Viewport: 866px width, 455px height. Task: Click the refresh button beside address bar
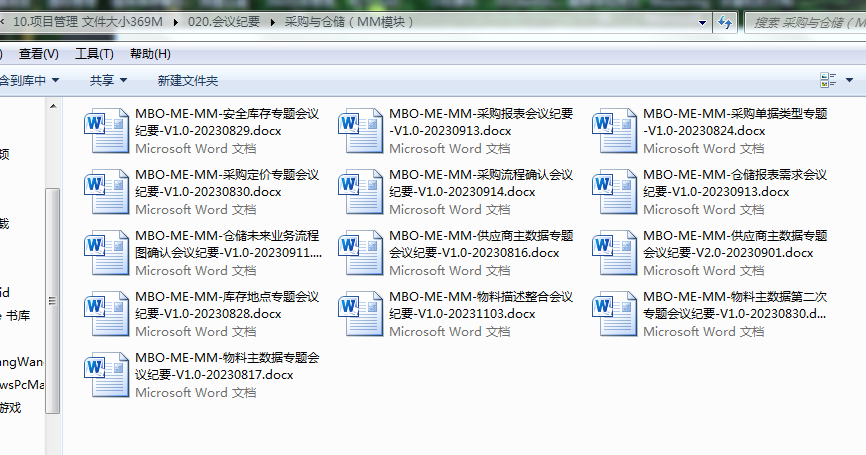(725, 21)
